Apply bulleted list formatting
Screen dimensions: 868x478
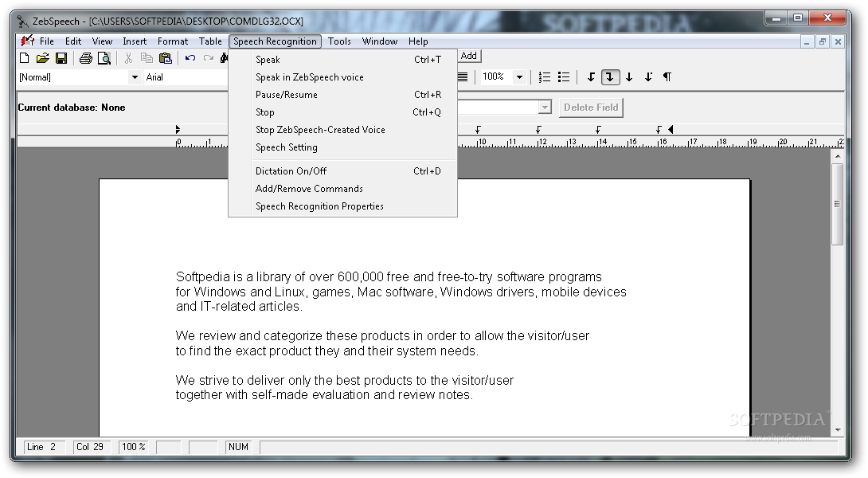(x=564, y=77)
